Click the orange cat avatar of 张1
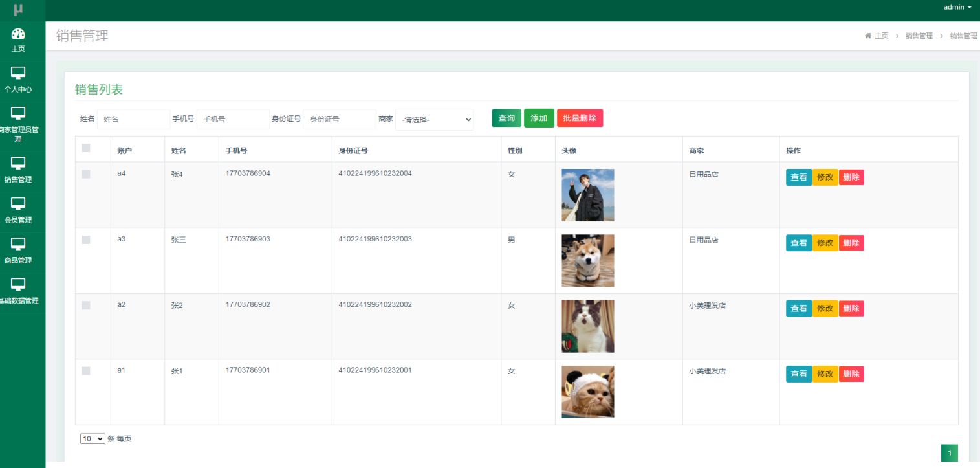The height and width of the screenshot is (468, 980). pyautogui.click(x=587, y=392)
